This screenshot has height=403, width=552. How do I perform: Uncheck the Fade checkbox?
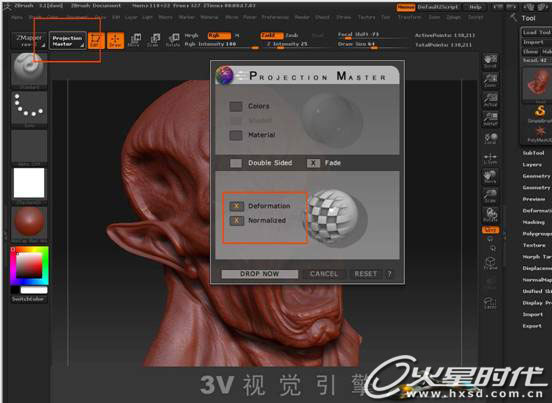click(313, 163)
